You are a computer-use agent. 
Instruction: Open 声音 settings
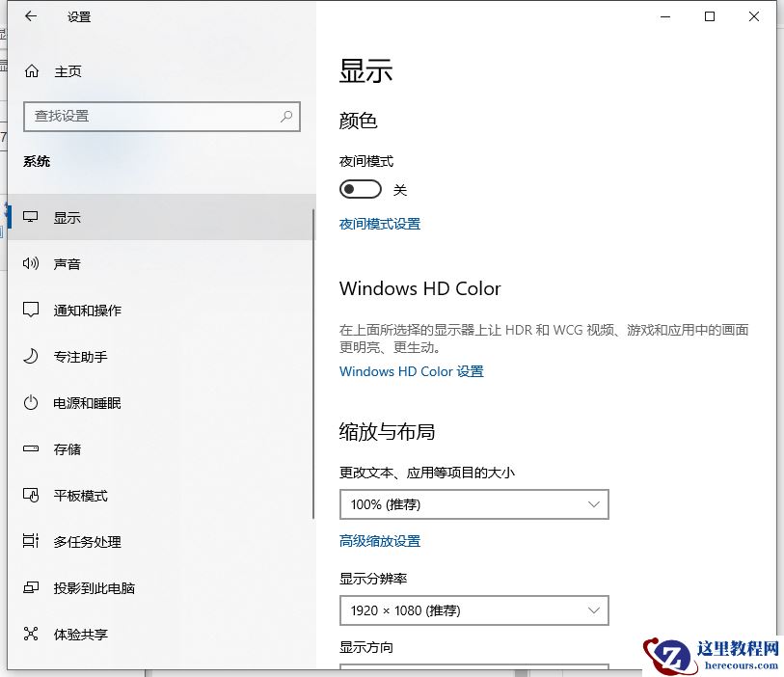pos(67,263)
